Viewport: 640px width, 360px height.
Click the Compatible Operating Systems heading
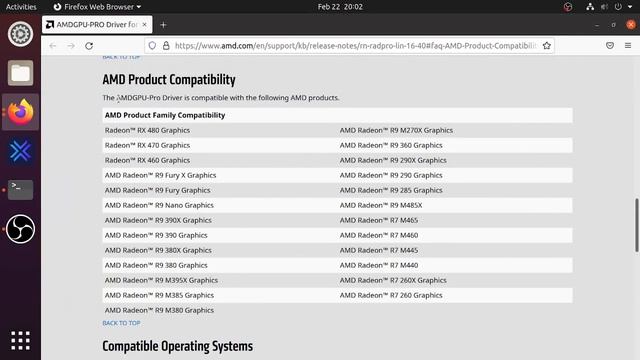(178, 346)
